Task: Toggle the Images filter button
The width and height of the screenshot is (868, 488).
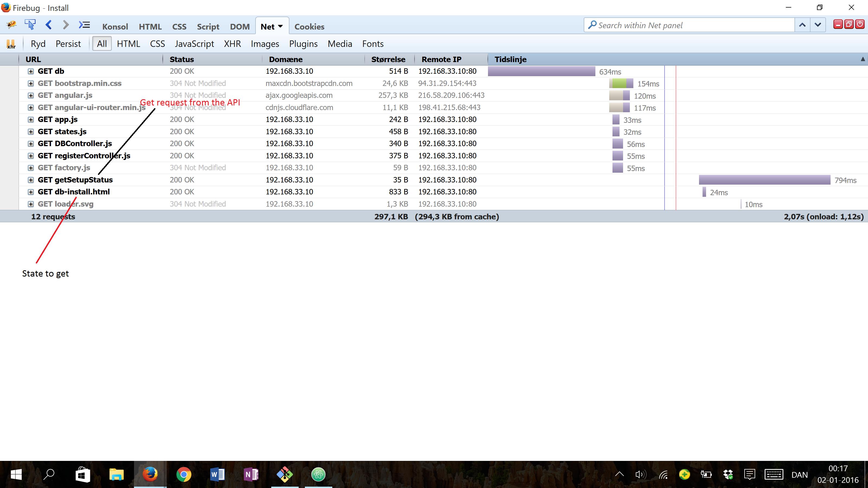Action: click(x=265, y=44)
